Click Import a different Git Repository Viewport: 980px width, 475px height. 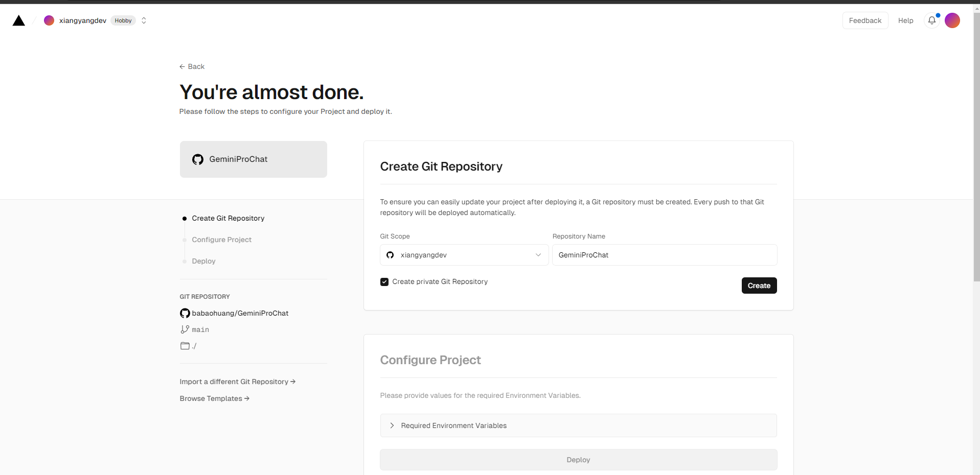[238, 382]
